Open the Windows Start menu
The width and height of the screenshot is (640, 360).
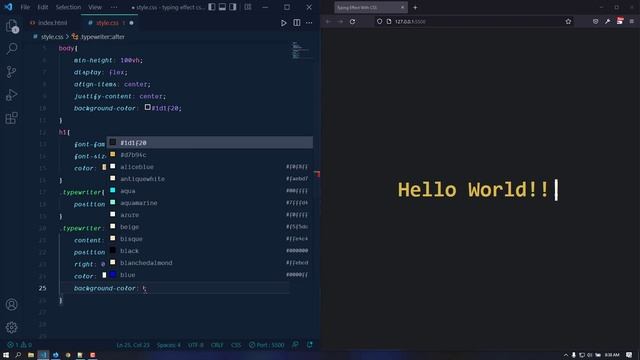pos(6,355)
